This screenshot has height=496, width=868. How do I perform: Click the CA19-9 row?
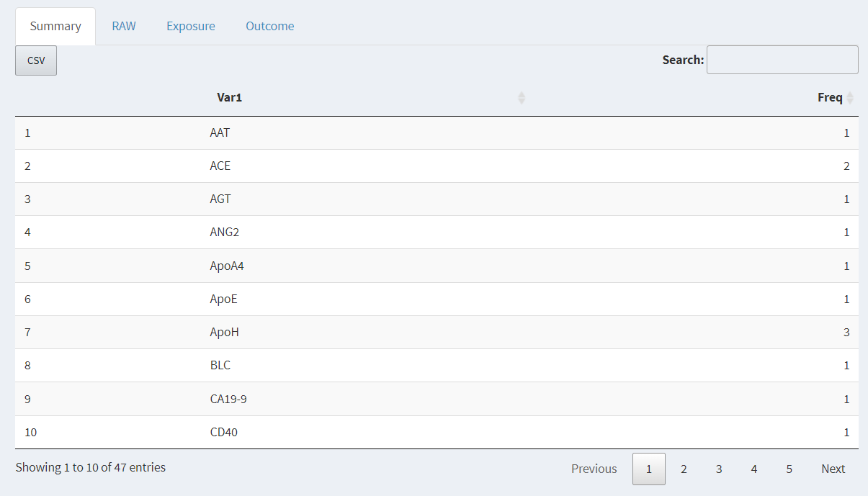[228, 399]
